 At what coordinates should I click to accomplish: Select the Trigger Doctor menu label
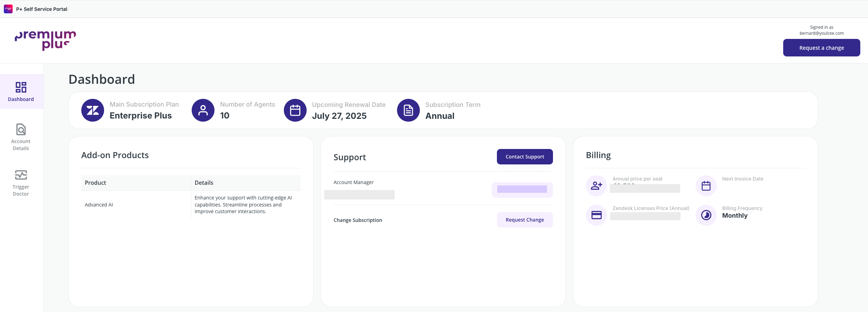(x=21, y=190)
